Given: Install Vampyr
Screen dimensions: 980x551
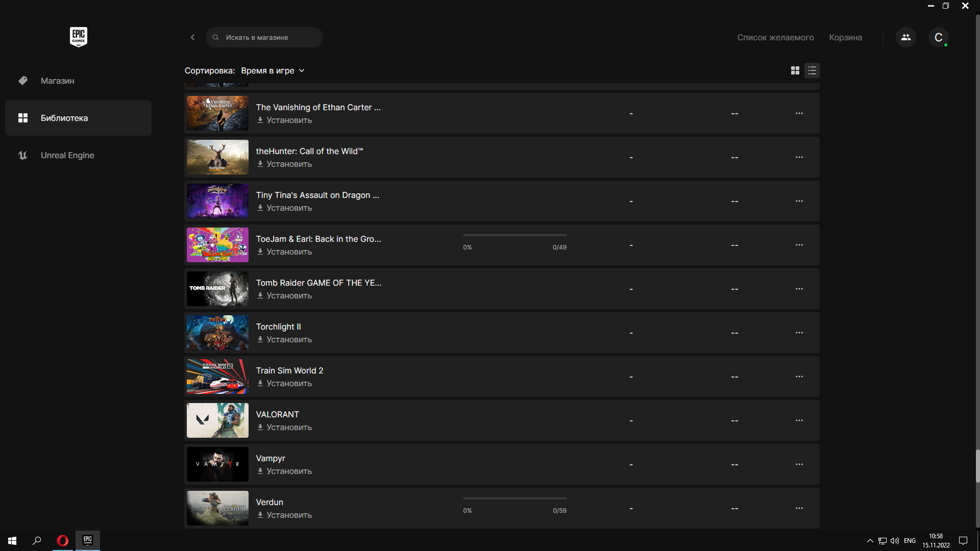Looking at the screenshot, I should tap(284, 471).
